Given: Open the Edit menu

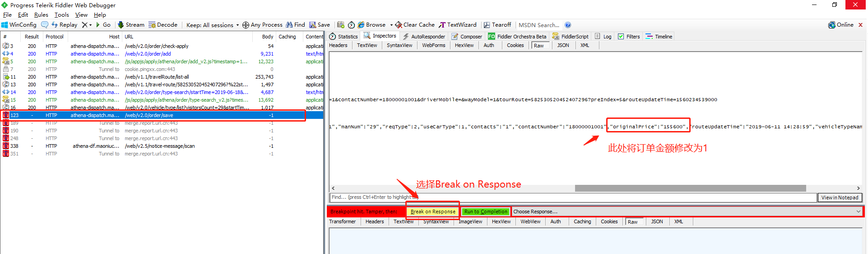Looking at the screenshot, I should tap(23, 15).
